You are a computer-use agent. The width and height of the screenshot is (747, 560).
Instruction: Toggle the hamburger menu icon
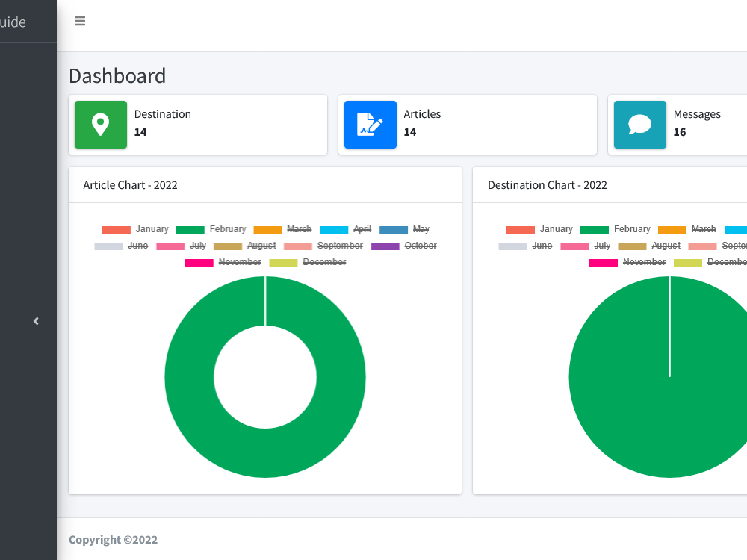[x=80, y=21]
